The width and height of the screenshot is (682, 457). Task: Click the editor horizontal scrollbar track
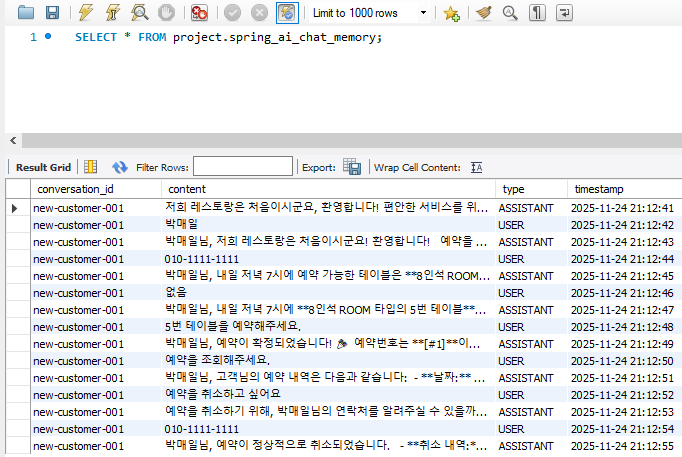point(352,140)
